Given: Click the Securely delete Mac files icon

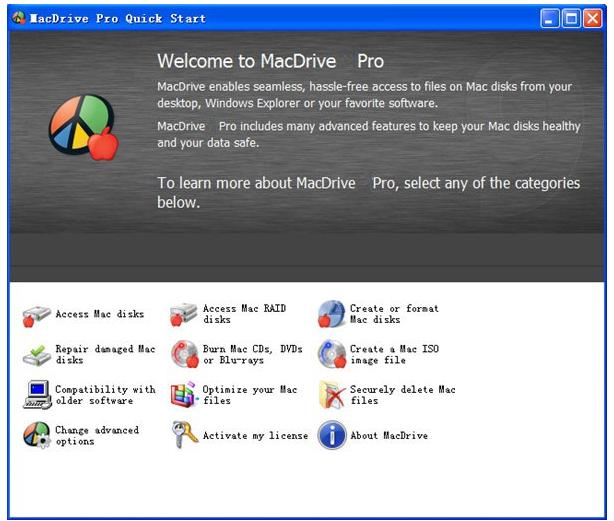Looking at the screenshot, I should click(332, 395).
